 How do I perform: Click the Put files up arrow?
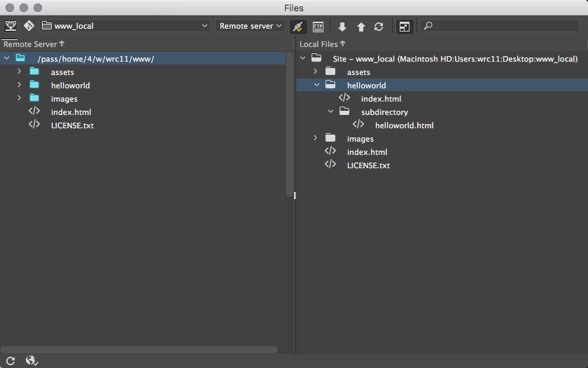click(361, 27)
